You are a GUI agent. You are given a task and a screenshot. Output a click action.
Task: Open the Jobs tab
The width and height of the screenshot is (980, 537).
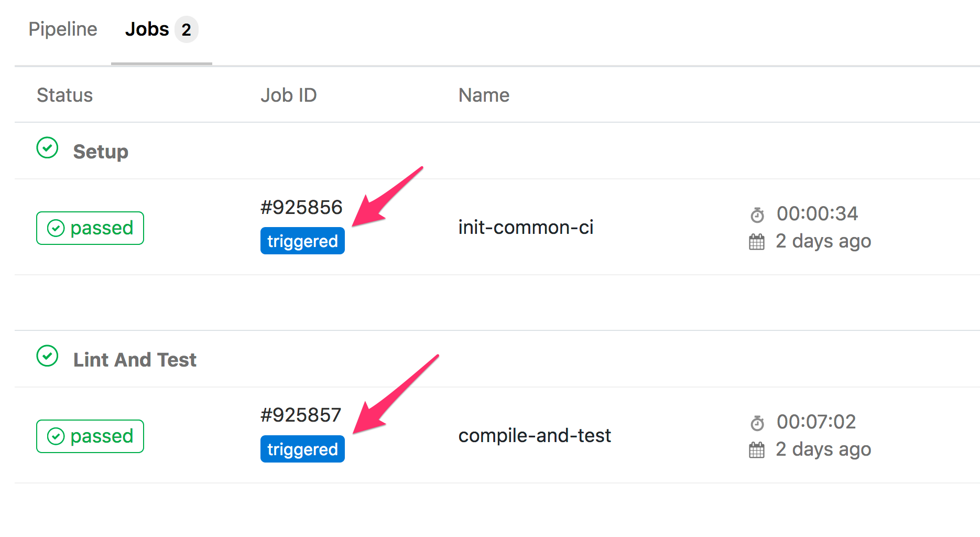(147, 29)
